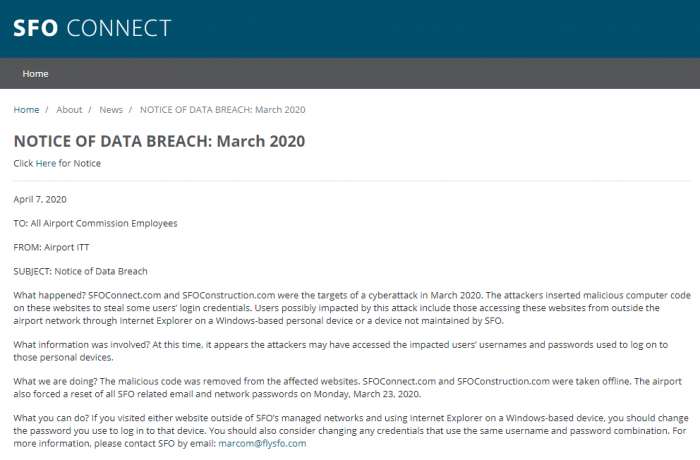The width and height of the screenshot is (700, 460).
Task: Click empty area of the dark navigation bar
Action: (400, 73)
